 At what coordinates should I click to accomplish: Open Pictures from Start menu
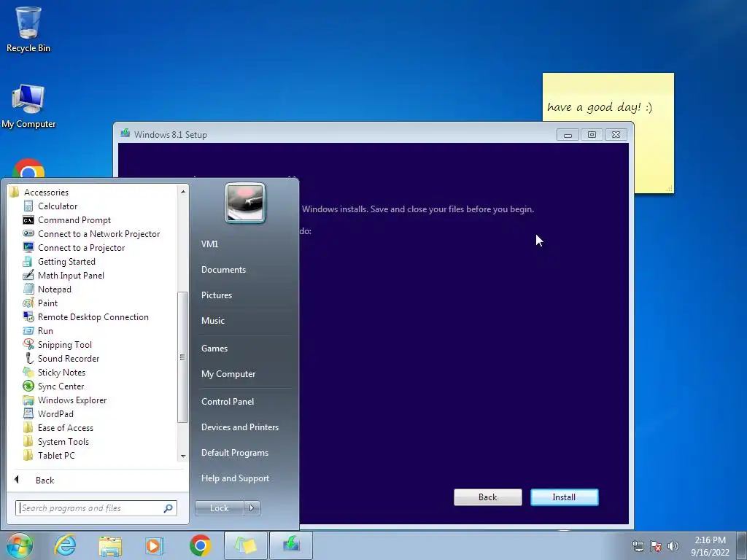coord(217,295)
